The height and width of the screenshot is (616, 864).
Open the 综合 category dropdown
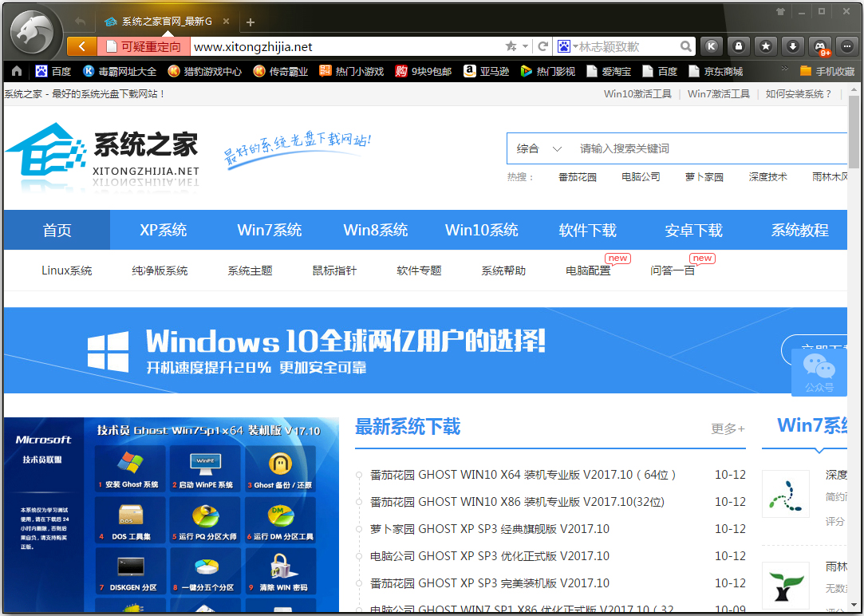coord(539,148)
